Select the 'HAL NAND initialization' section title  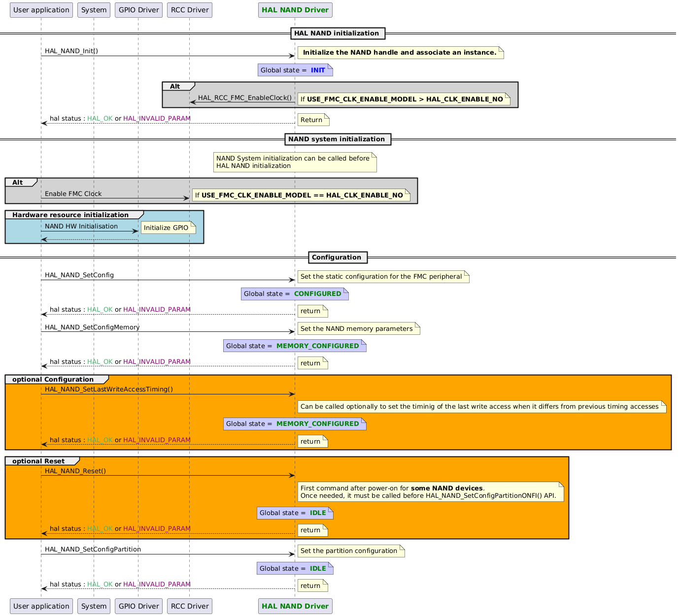click(x=338, y=33)
